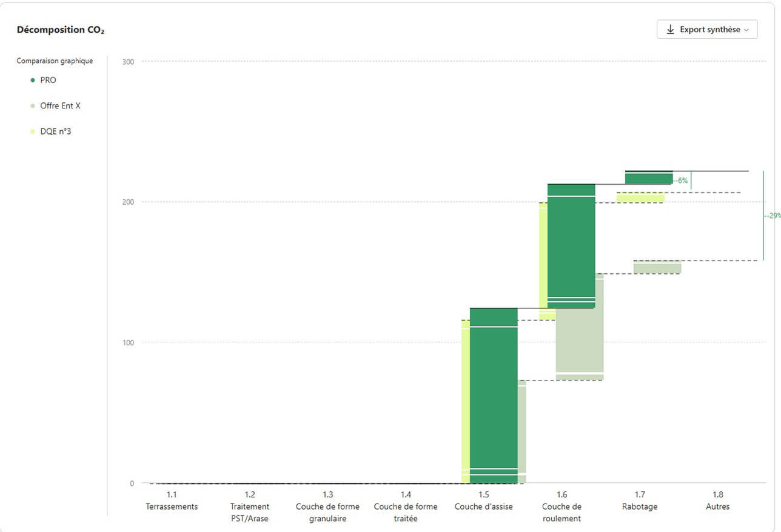This screenshot has height=532, width=781.
Task: Click the download icon in Export synthèse
Action: point(670,30)
